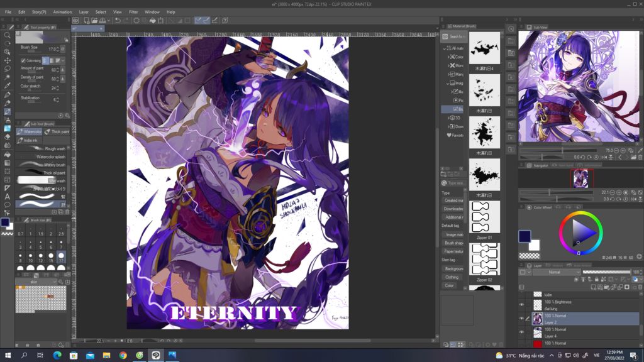644x362 pixels.
Task: Collapse the Image material folder
Action: [x=448, y=84]
